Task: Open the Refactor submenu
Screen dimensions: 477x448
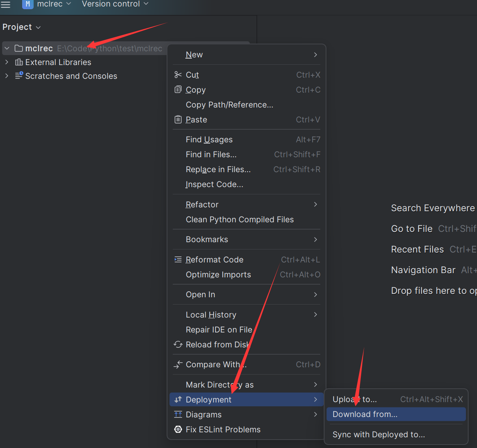Action: (x=247, y=205)
